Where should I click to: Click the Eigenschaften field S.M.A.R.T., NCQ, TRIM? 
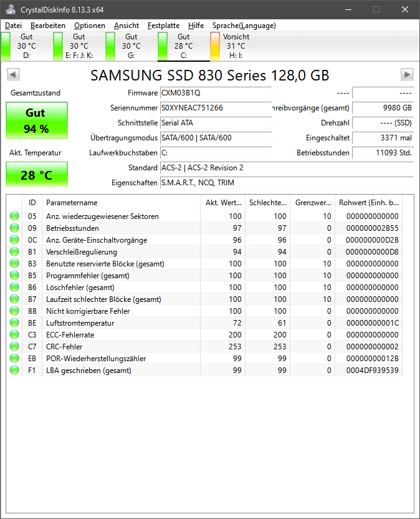287,183
